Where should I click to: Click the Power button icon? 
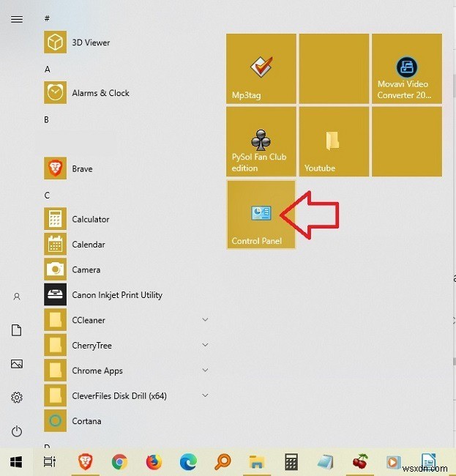tap(17, 431)
